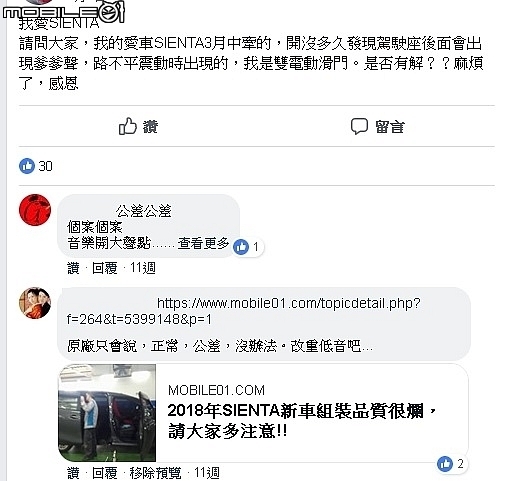Click the like reaction badge showing 1
Image resolution: width=505 pixels, height=481 pixels.
tap(248, 247)
